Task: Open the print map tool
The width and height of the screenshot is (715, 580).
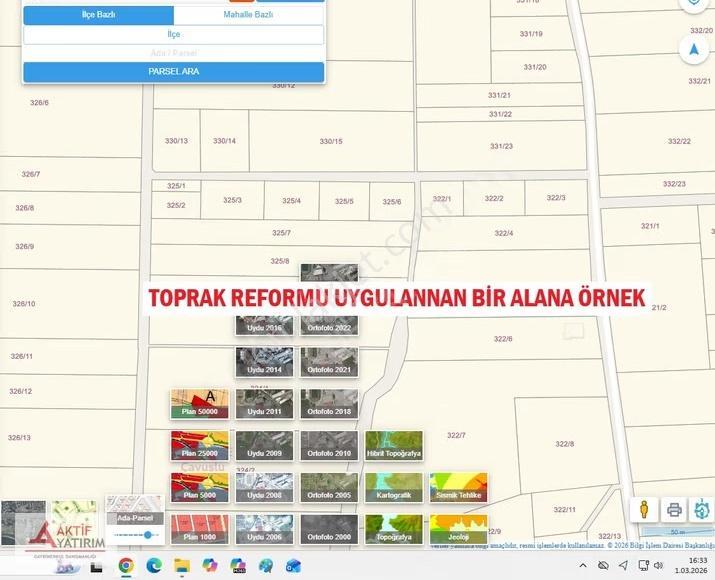Action: (x=674, y=509)
